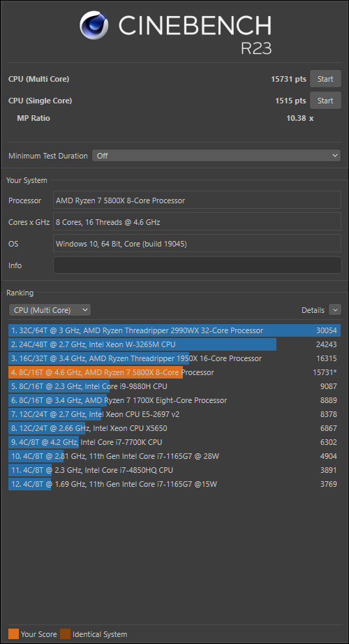Click the Cinebench logo sphere icon
This screenshot has width=349, height=644.
point(94,25)
